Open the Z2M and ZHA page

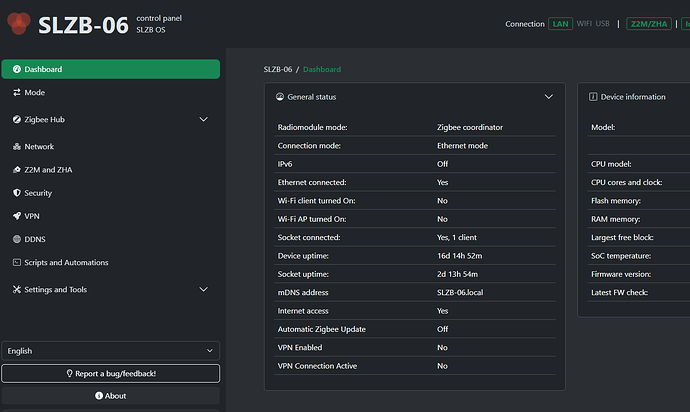click(48, 170)
